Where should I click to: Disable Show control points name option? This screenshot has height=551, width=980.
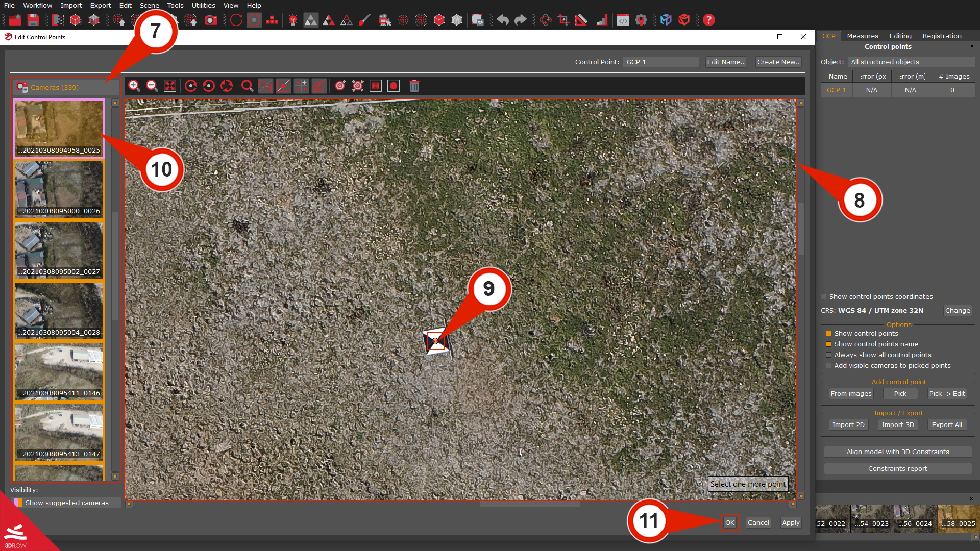pyautogui.click(x=828, y=344)
